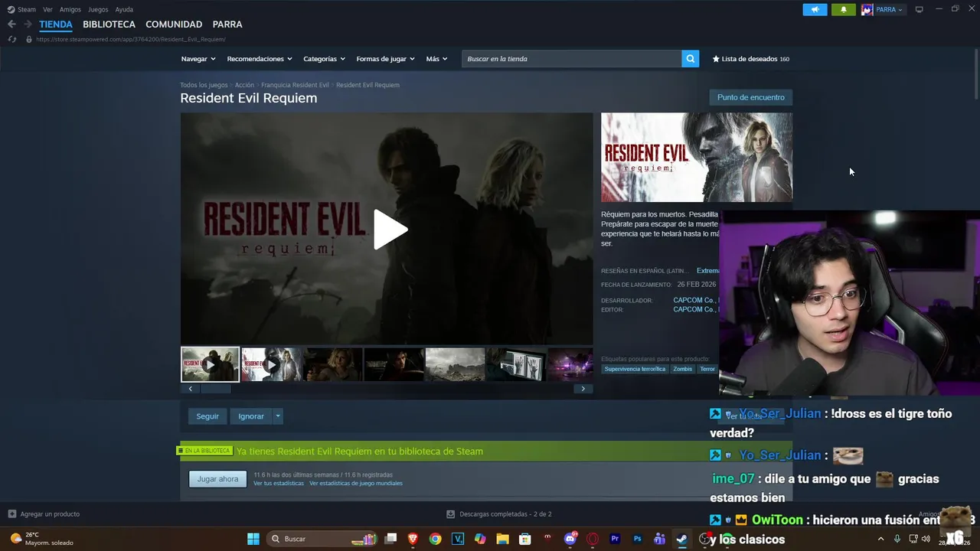Expand the Categorías dropdown

pos(324,59)
